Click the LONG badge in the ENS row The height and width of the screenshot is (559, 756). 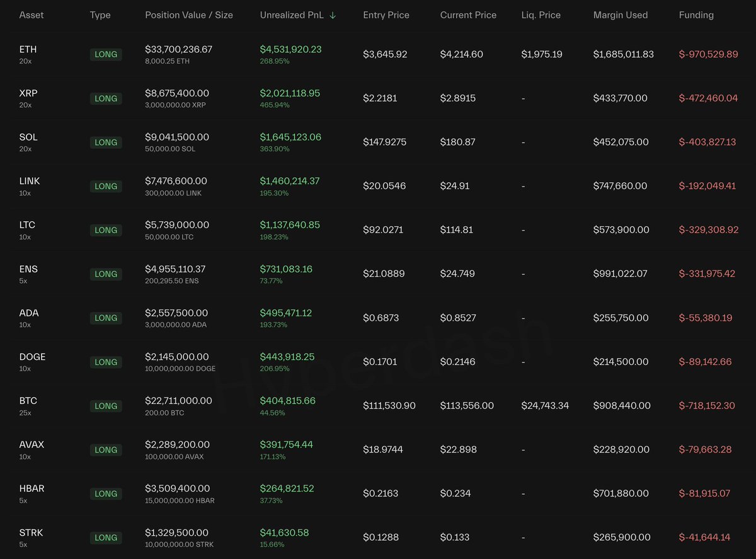click(x=106, y=274)
